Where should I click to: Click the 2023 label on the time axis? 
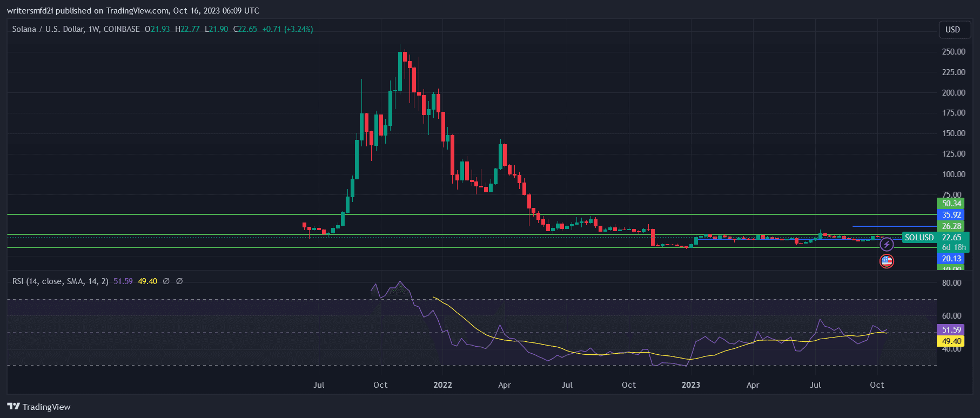point(690,385)
